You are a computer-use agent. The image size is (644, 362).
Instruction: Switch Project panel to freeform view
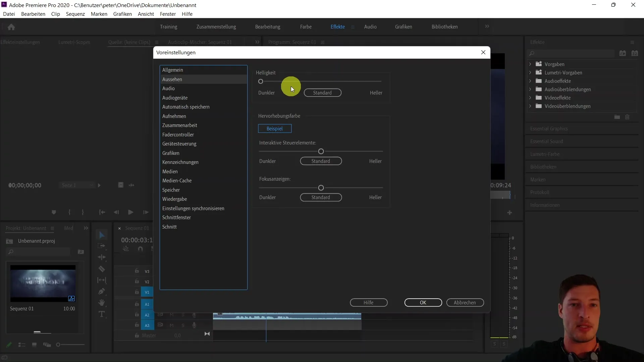(47, 345)
